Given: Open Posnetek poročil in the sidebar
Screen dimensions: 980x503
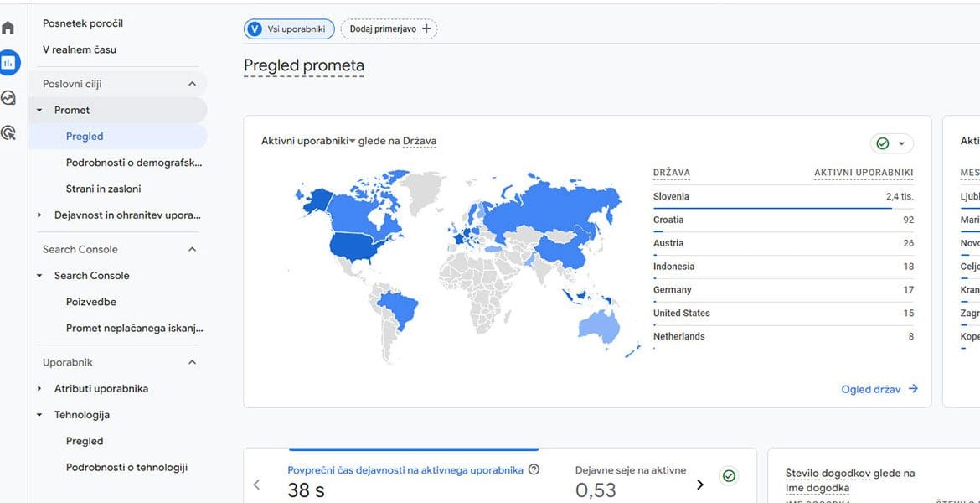Looking at the screenshot, I should click(83, 23).
